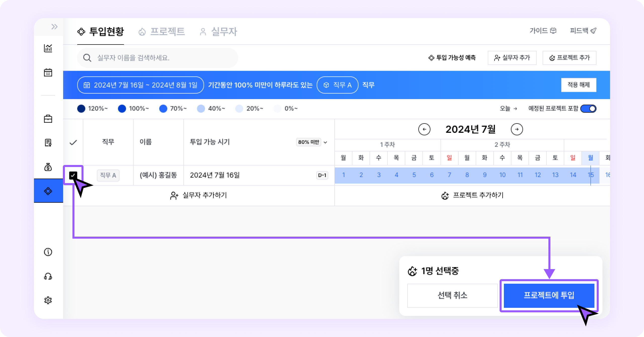The width and height of the screenshot is (644, 337).
Task: Click the 프로젝트에 투입 button
Action: 549,295
